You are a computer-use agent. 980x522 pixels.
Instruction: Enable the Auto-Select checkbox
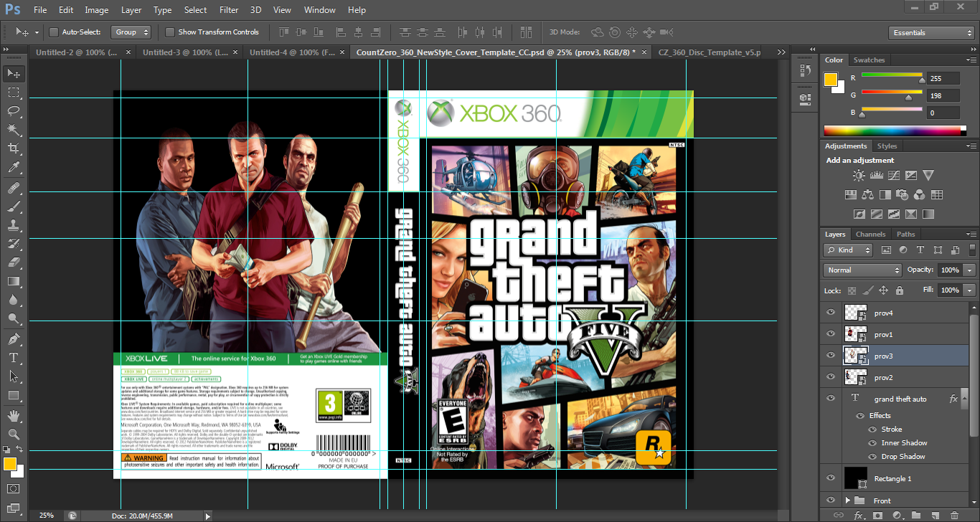click(x=54, y=32)
